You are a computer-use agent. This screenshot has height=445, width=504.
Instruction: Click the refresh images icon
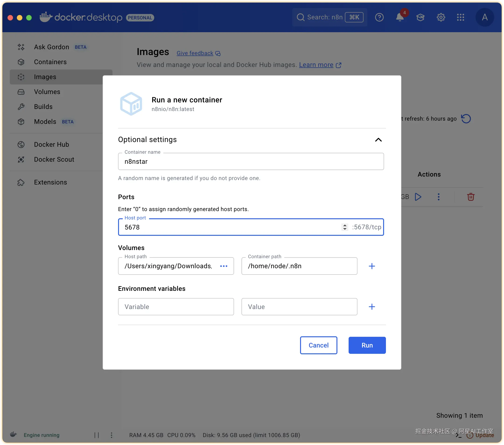point(466,119)
